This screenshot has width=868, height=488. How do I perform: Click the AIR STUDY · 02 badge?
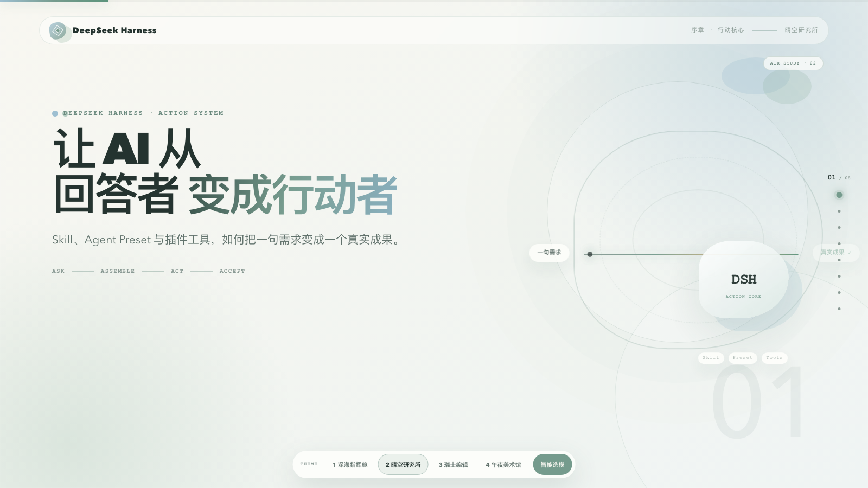pos(793,63)
